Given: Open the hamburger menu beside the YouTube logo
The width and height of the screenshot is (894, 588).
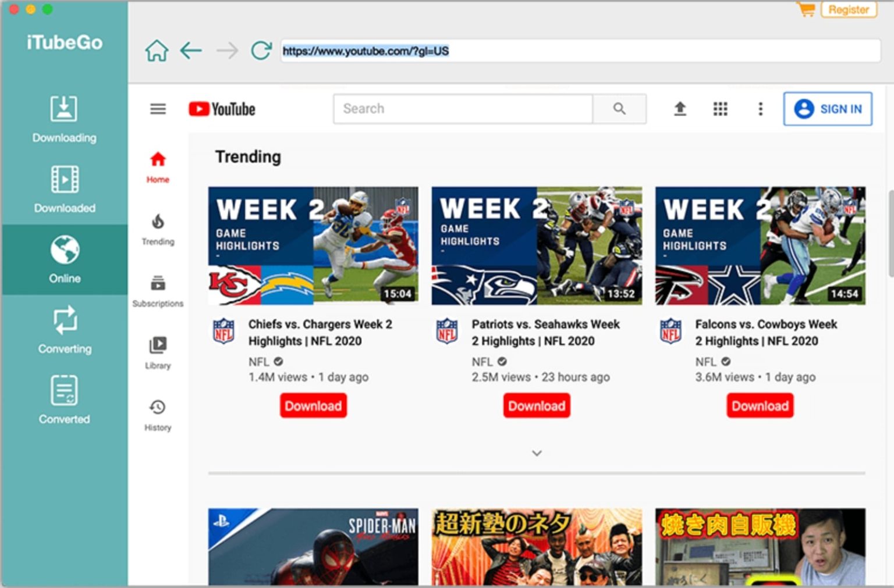Looking at the screenshot, I should pyautogui.click(x=157, y=109).
